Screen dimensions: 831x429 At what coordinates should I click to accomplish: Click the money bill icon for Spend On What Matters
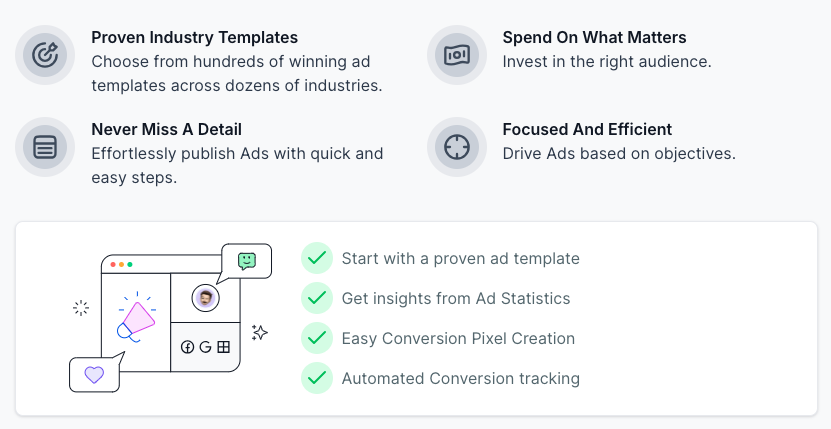(x=457, y=55)
